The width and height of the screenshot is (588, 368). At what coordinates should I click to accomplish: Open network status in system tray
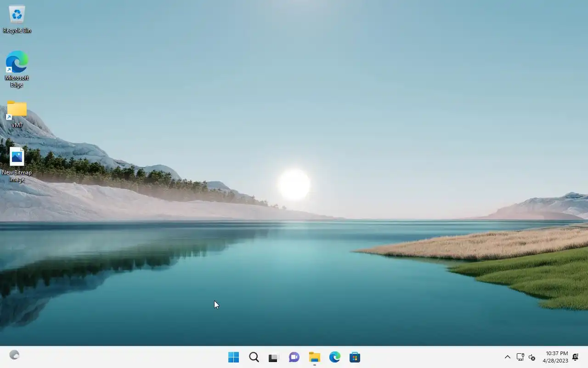click(x=520, y=357)
